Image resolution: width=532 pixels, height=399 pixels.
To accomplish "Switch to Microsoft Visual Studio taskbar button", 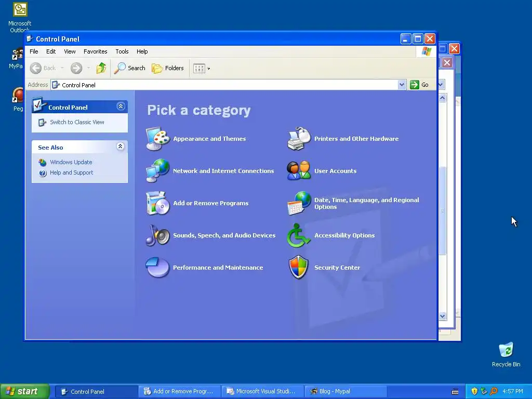I will point(262,392).
